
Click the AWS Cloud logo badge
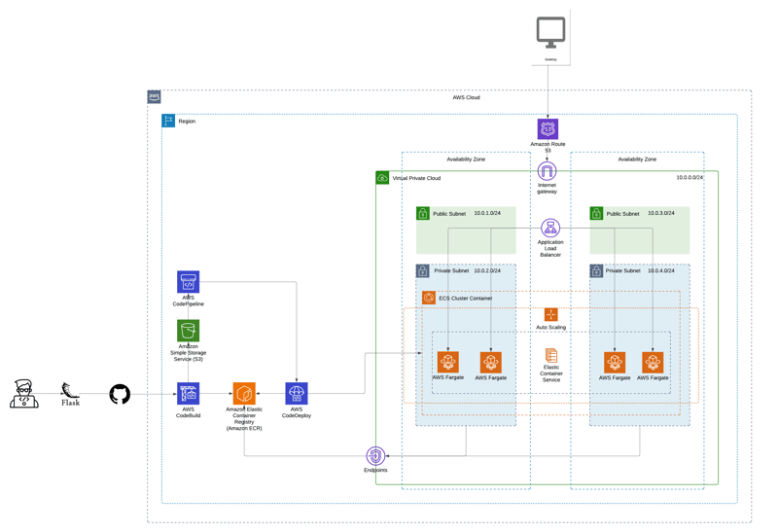[x=154, y=96]
